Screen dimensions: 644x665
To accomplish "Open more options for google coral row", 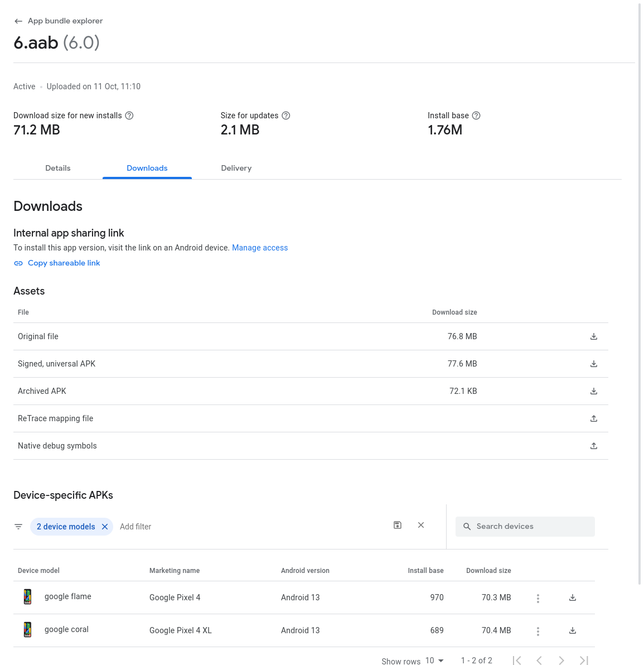I will pyautogui.click(x=538, y=631).
